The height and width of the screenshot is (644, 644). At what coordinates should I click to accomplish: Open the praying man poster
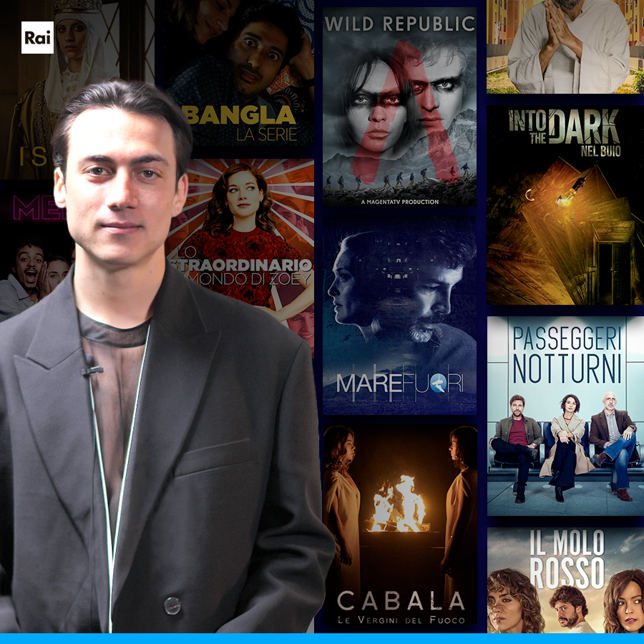coord(565,47)
